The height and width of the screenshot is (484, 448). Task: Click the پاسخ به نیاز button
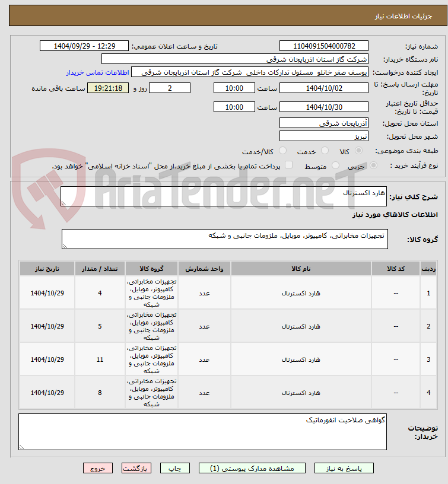[x=344, y=468]
